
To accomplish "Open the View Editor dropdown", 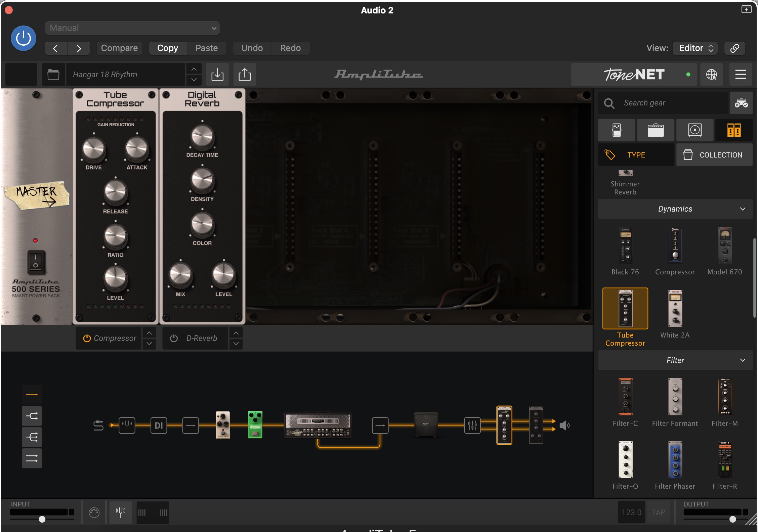I will pyautogui.click(x=695, y=48).
